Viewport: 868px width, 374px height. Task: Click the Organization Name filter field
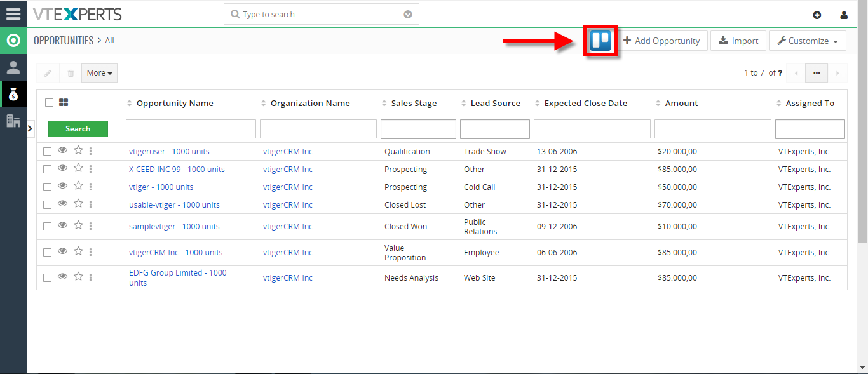coord(318,129)
